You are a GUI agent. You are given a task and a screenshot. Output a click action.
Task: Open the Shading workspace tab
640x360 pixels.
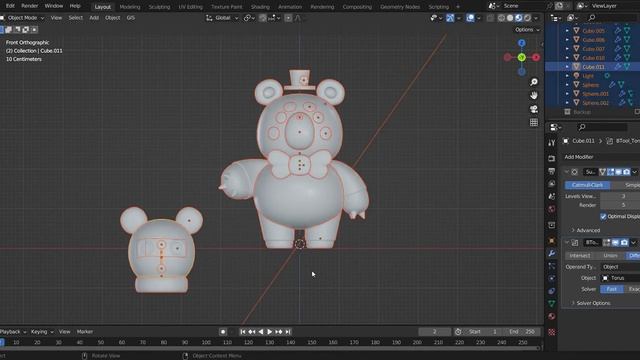click(x=260, y=7)
